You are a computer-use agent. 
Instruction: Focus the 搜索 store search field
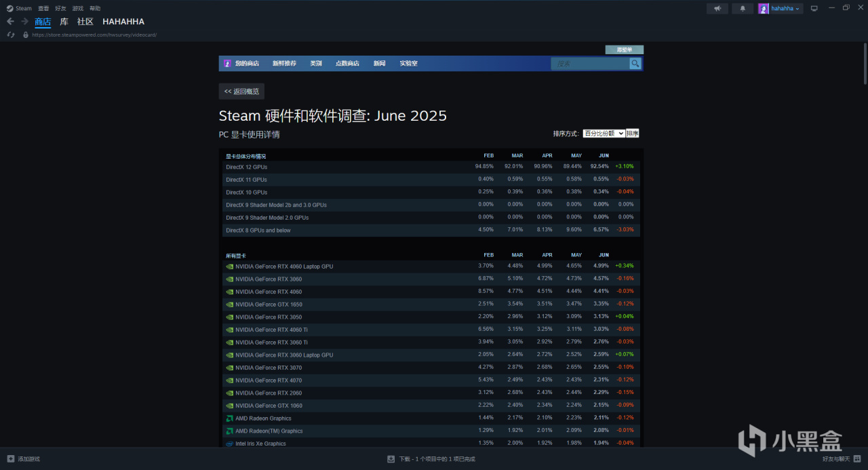[590, 63]
